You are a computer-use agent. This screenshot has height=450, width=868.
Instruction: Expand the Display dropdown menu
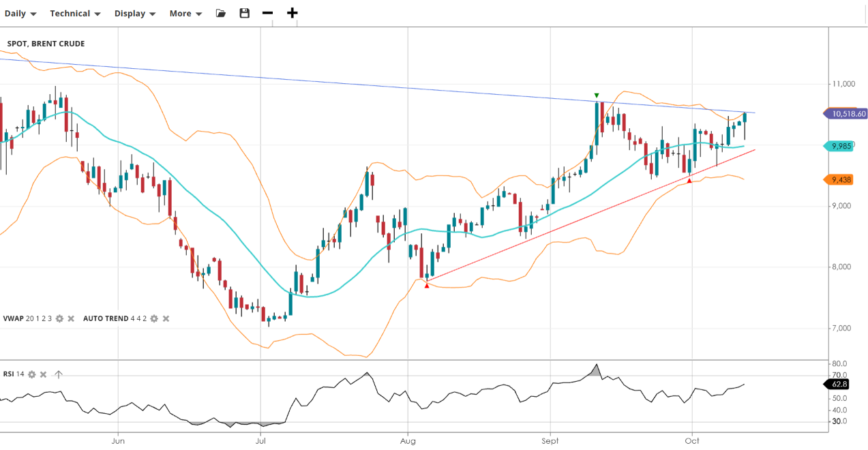click(135, 14)
